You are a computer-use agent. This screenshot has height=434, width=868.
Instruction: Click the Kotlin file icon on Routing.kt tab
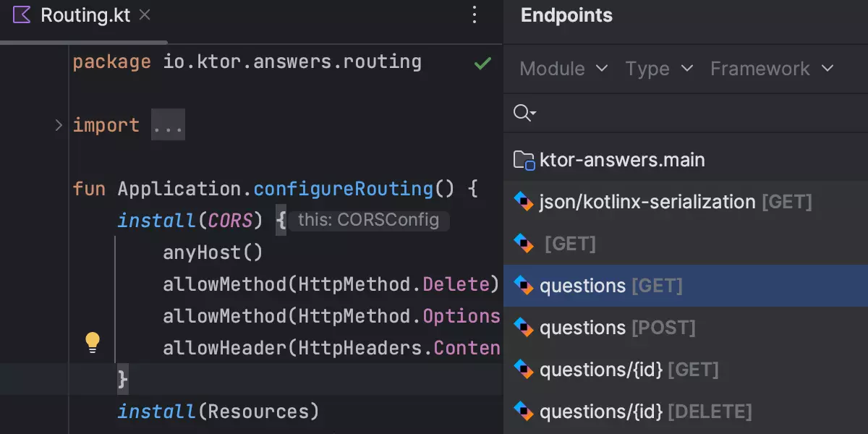coord(22,15)
